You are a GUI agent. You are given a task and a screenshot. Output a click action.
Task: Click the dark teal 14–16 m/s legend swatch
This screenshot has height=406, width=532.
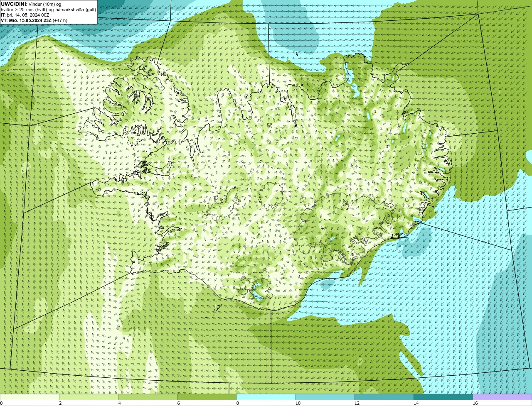(443, 397)
